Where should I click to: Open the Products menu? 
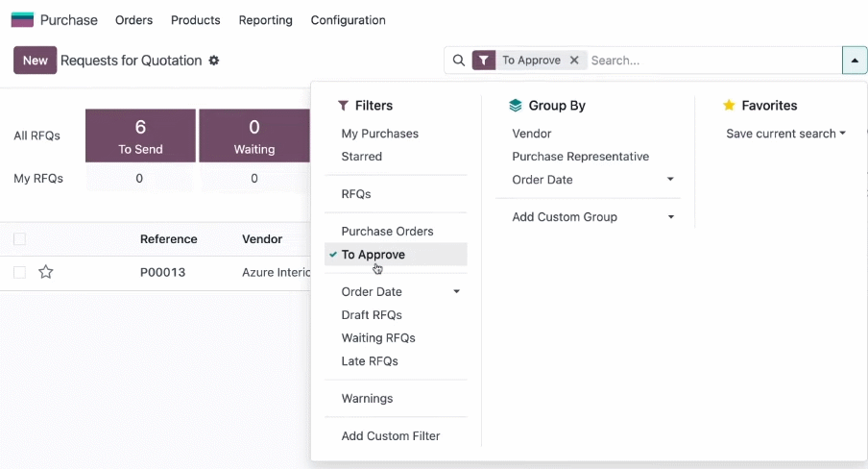(196, 20)
